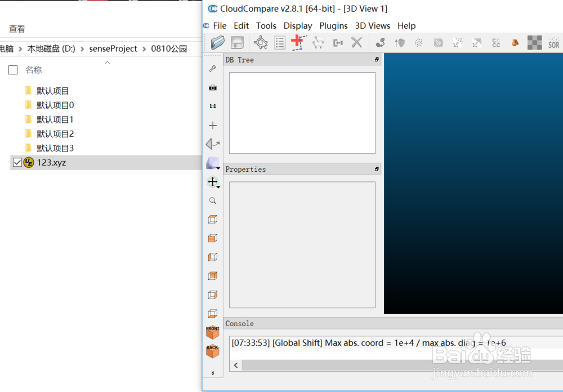This screenshot has width=563, height=392.
Task: Set view with FRONT cube icon
Action: (x=213, y=332)
